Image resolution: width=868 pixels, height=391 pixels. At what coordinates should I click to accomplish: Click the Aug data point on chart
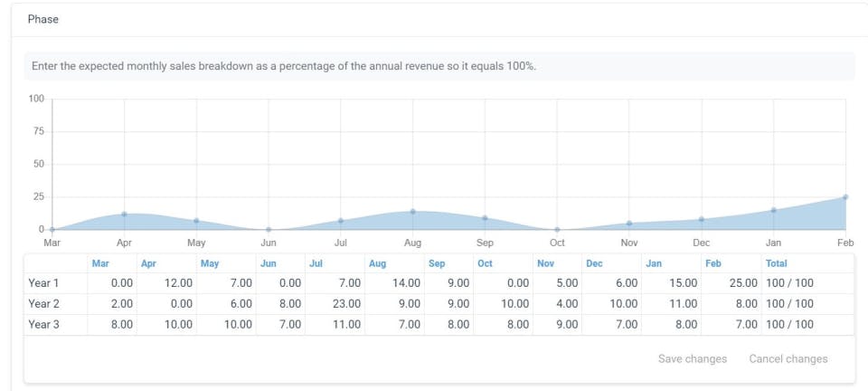tap(412, 212)
